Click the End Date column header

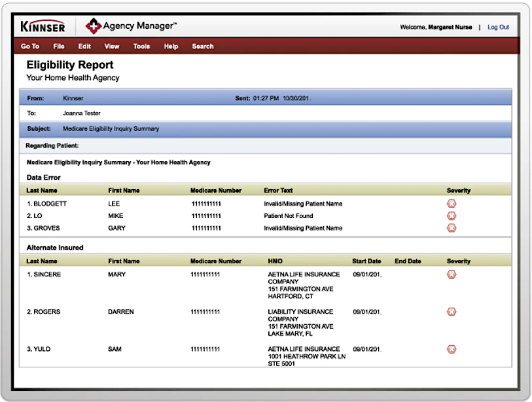[x=408, y=261]
